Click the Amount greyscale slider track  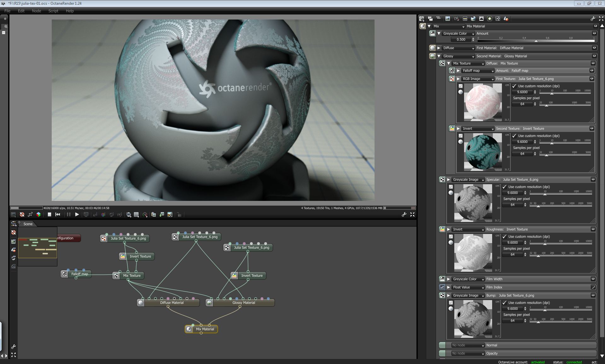(x=536, y=40)
